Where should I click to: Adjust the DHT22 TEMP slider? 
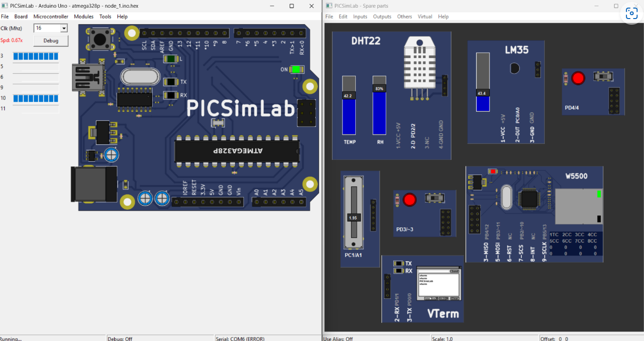[349, 96]
